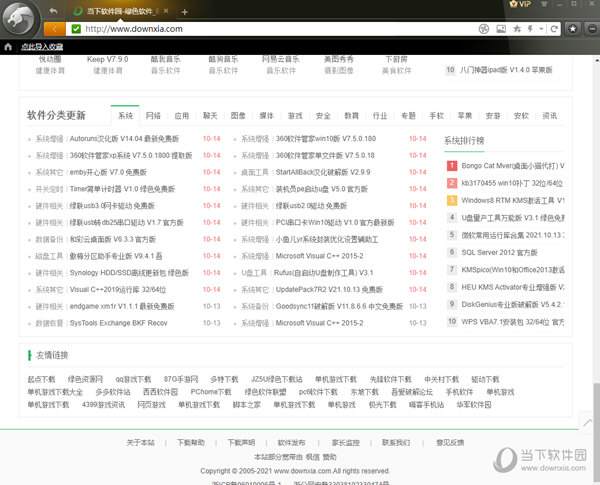Click the 点此导入收藏 bookmark link
The width and height of the screenshot is (600, 485).
click(42, 47)
